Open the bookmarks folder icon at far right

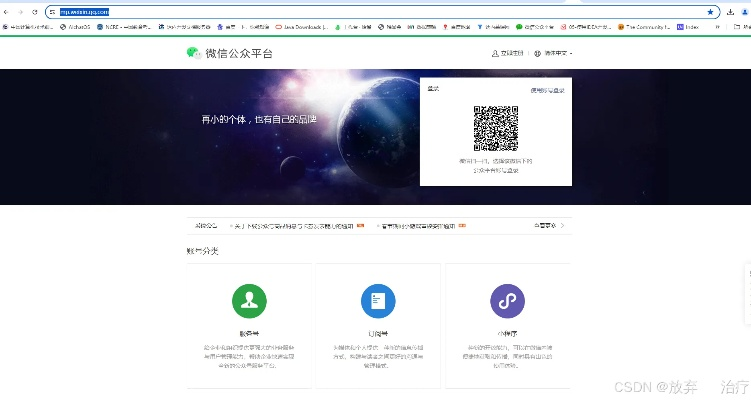(x=737, y=27)
